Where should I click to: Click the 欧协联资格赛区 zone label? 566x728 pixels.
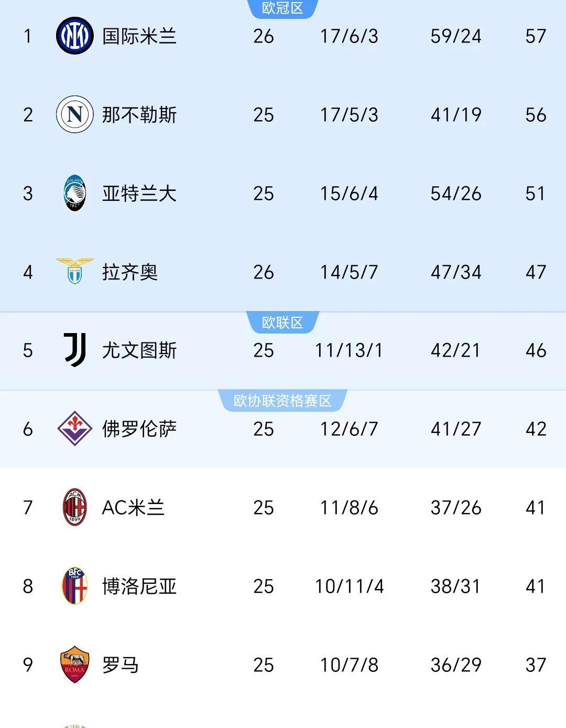tap(282, 401)
